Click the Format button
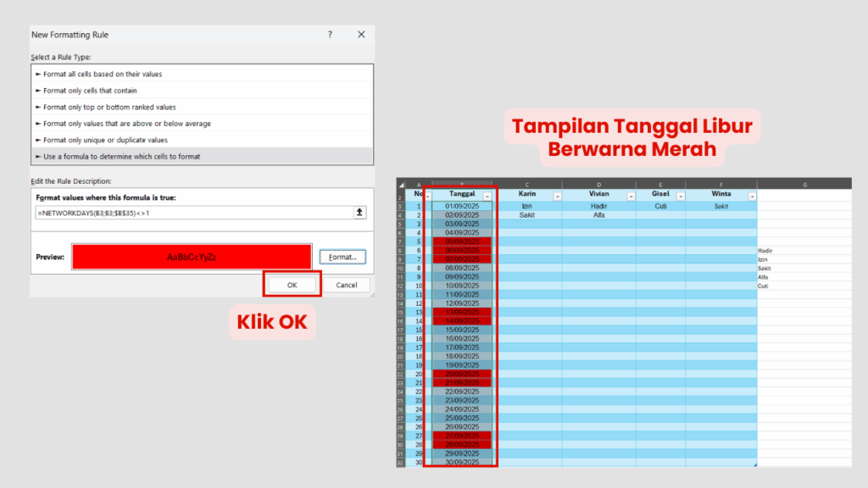868x488 pixels. 342,257
